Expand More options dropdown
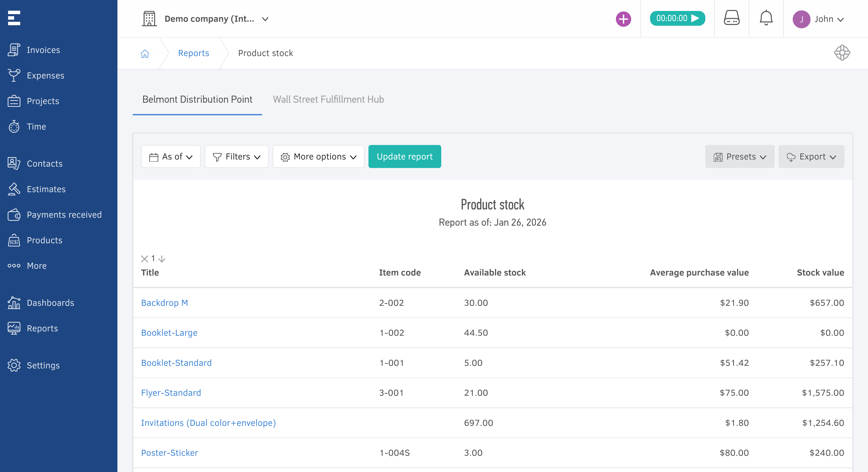 pos(318,156)
